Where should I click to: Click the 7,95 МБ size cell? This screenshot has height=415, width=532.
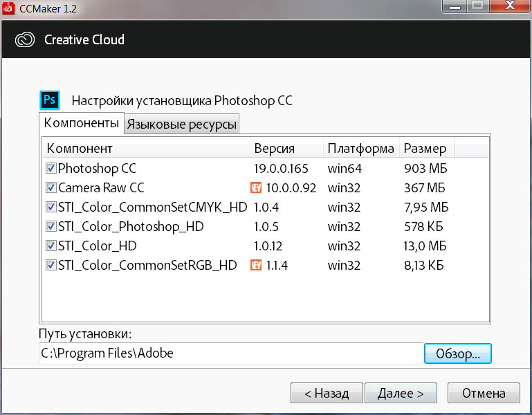[426, 207]
